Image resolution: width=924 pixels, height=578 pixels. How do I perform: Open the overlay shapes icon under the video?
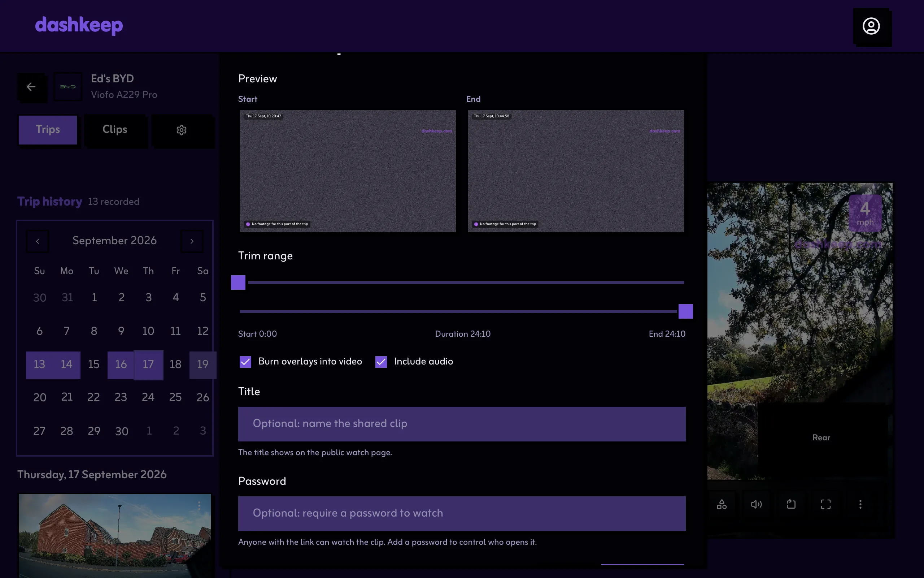click(x=722, y=504)
